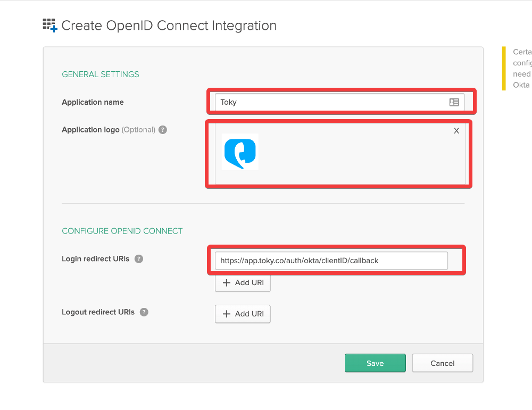This screenshot has height=410, width=532.
Task: Click the Login redirect URI callback field
Action: click(331, 261)
